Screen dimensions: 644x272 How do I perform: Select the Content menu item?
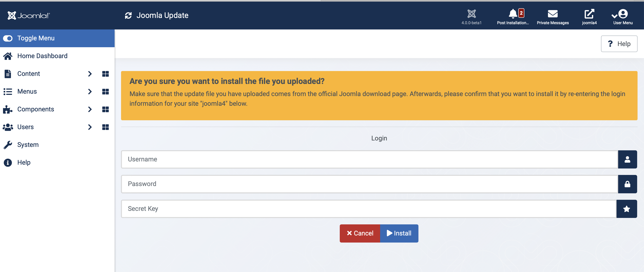(28, 74)
